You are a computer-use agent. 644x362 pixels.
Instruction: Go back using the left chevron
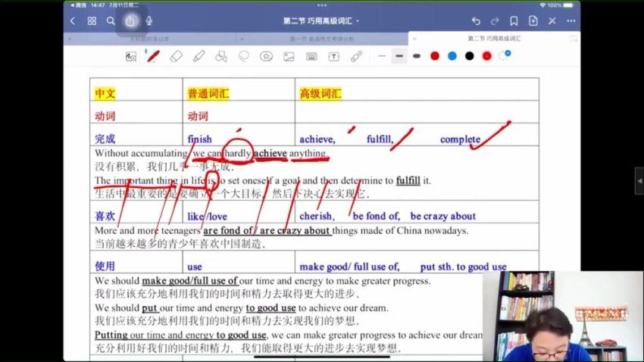coord(73,21)
